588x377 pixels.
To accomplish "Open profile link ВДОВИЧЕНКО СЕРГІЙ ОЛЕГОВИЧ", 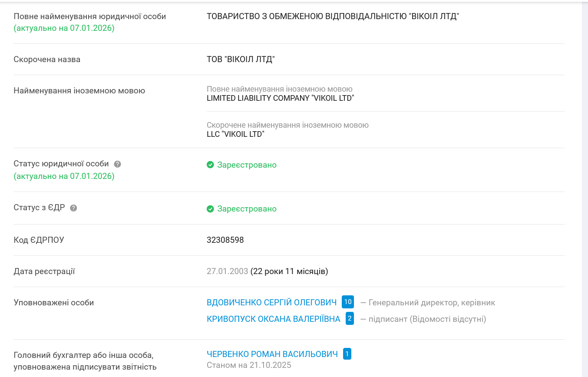I will 271,302.
